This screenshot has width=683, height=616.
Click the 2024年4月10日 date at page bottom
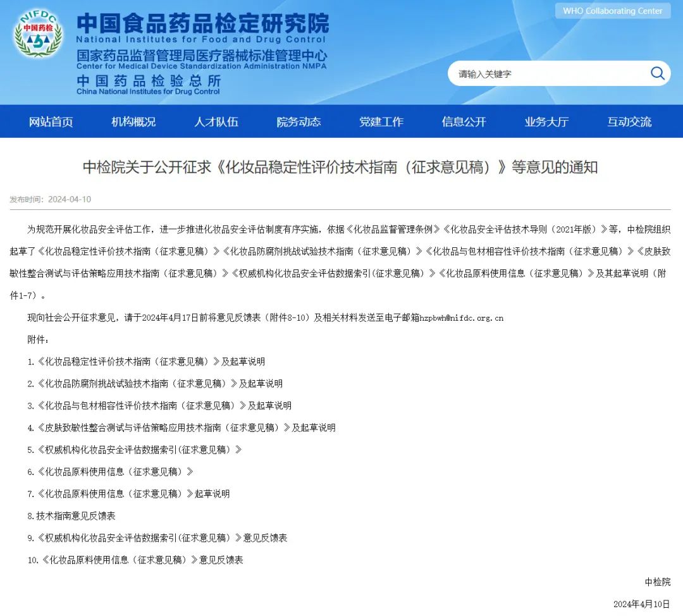(x=642, y=604)
